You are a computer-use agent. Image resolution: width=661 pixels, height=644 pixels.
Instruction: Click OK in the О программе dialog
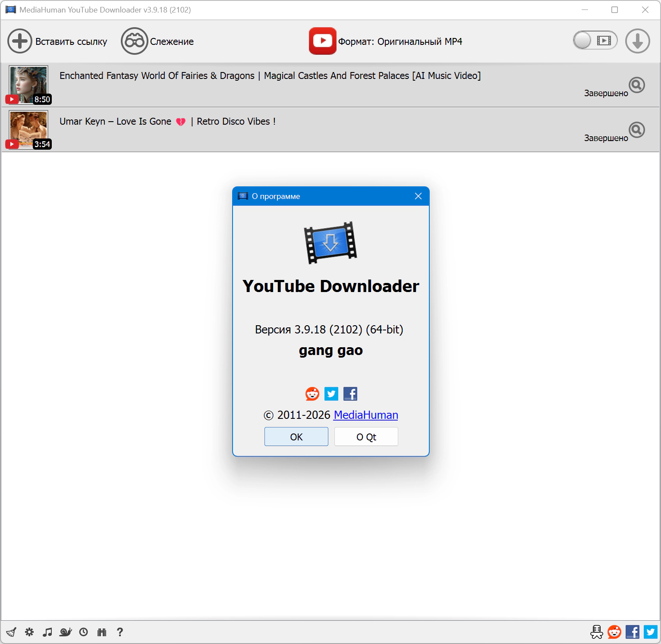[296, 437]
